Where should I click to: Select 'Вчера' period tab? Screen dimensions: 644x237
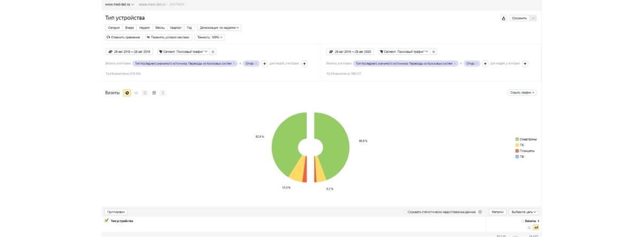coord(129,28)
